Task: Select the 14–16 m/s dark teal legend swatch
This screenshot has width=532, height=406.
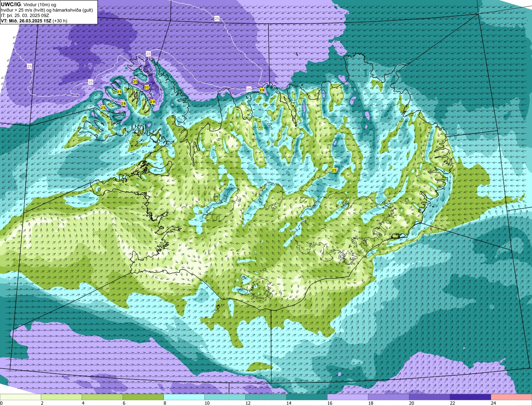Action: click(x=307, y=397)
